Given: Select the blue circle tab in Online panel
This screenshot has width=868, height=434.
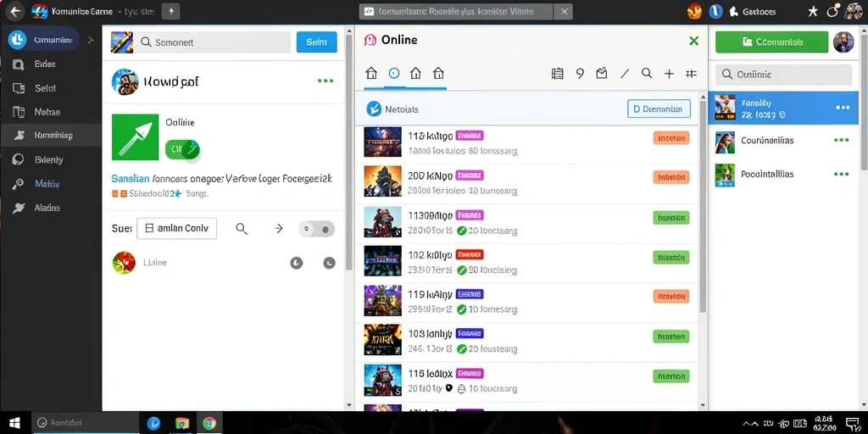Looking at the screenshot, I should pyautogui.click(x=394, y=73).
